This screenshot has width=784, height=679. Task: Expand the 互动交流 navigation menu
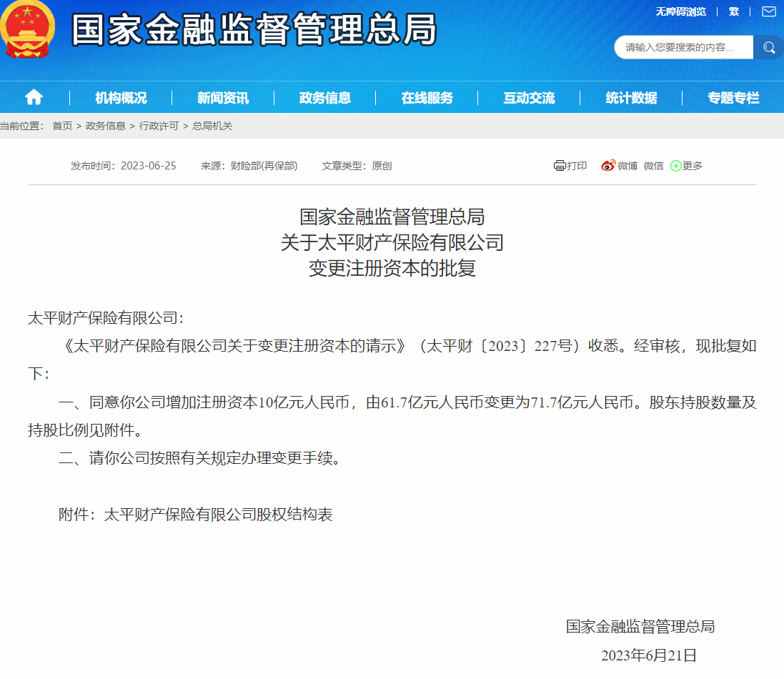click(529, 98)
